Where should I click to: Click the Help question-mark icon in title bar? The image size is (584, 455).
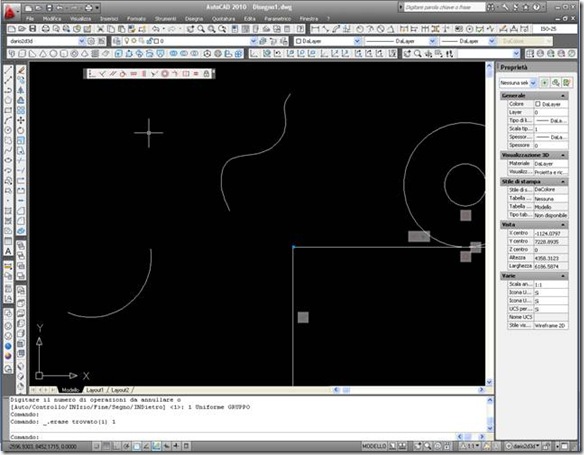(536, 7)
